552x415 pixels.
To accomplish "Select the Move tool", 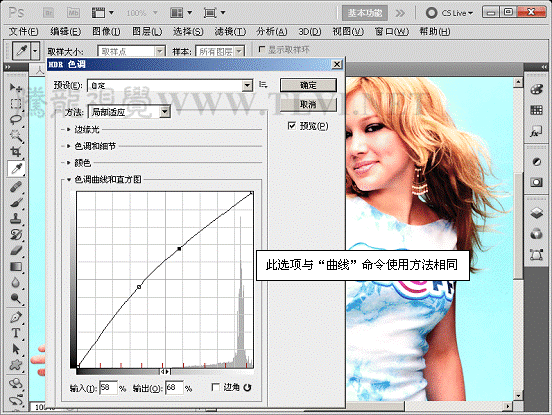I will (x=15, y=87).
